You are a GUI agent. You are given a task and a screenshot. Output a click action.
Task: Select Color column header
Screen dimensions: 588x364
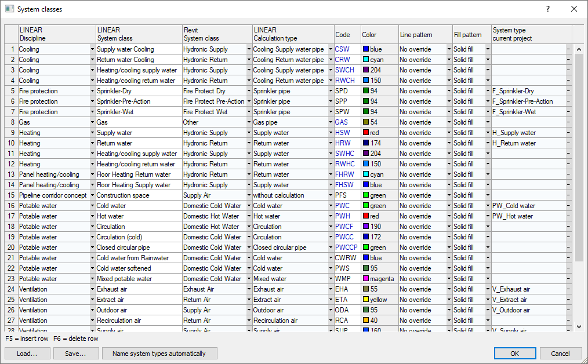380,34
